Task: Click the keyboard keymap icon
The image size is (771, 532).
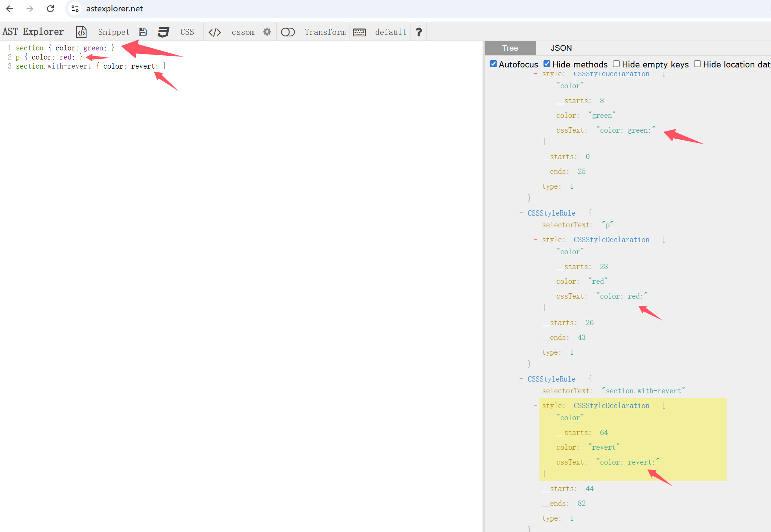Action: coord(359,32)
